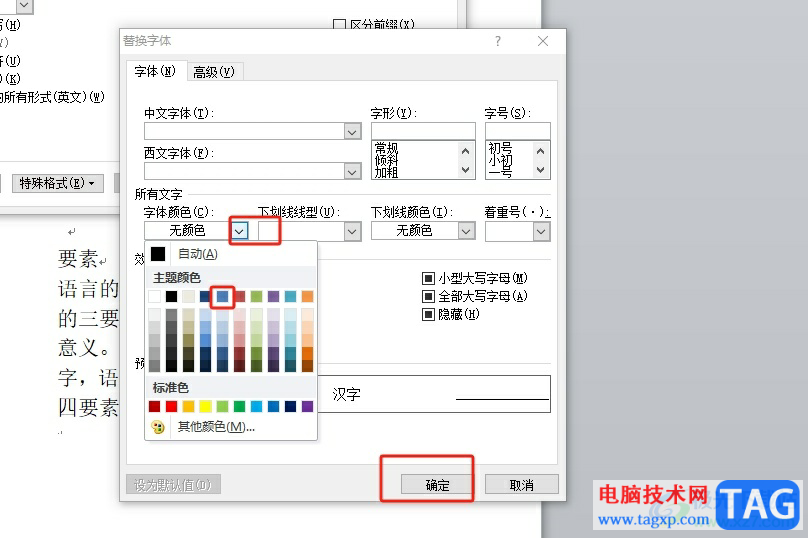Pick the red theme color in top row
808x538 pixels.
click(240, 296)
